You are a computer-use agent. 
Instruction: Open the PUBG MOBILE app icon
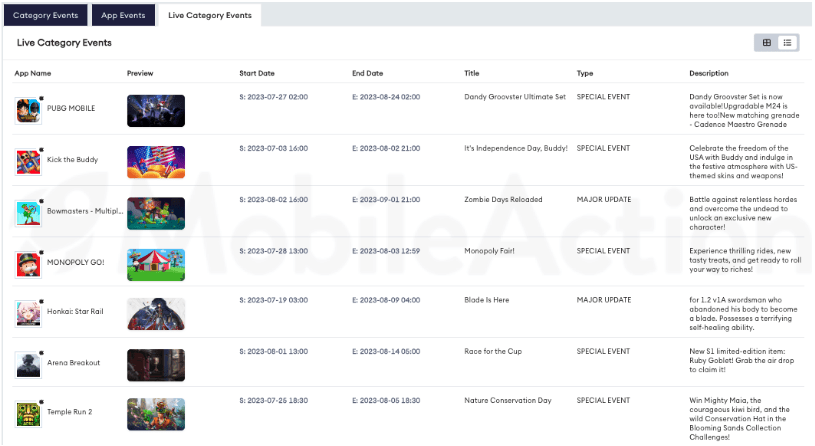point(28,110)
